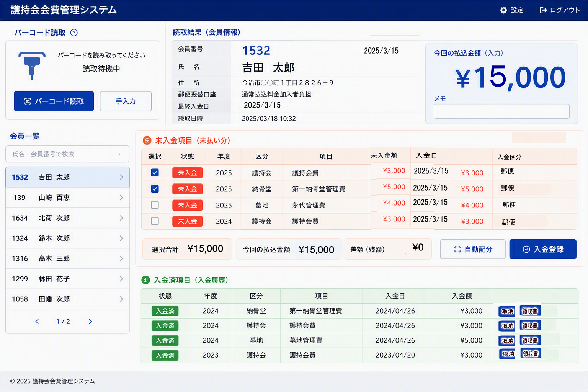Select member name 林田 花子

coord(54,279)
